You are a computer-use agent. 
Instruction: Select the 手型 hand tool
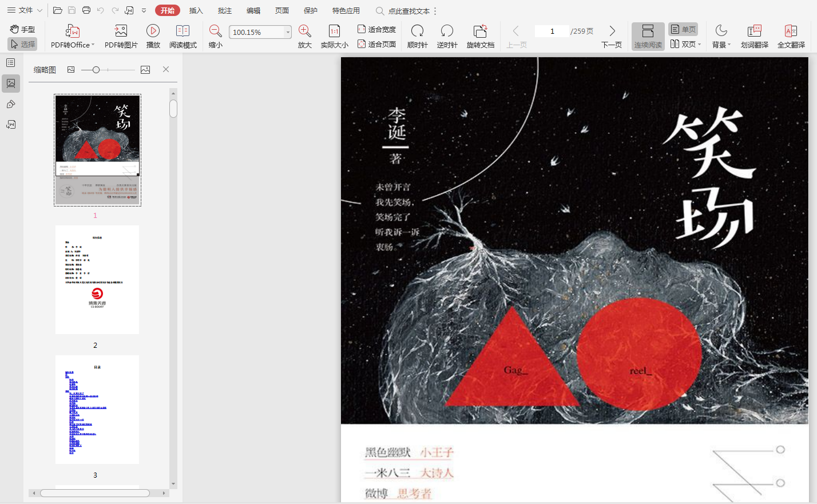pos(22,29)
